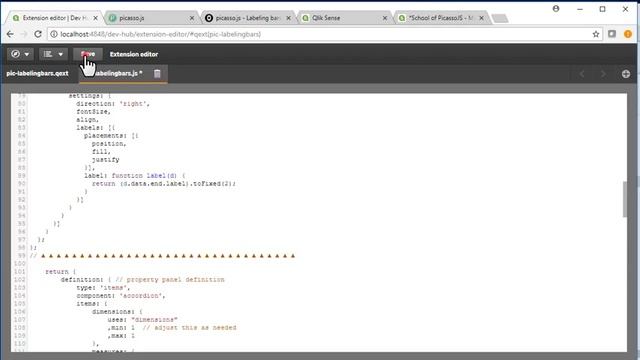Open the Chrome user profile icon

pyautogui.click(x=556, y=9)
